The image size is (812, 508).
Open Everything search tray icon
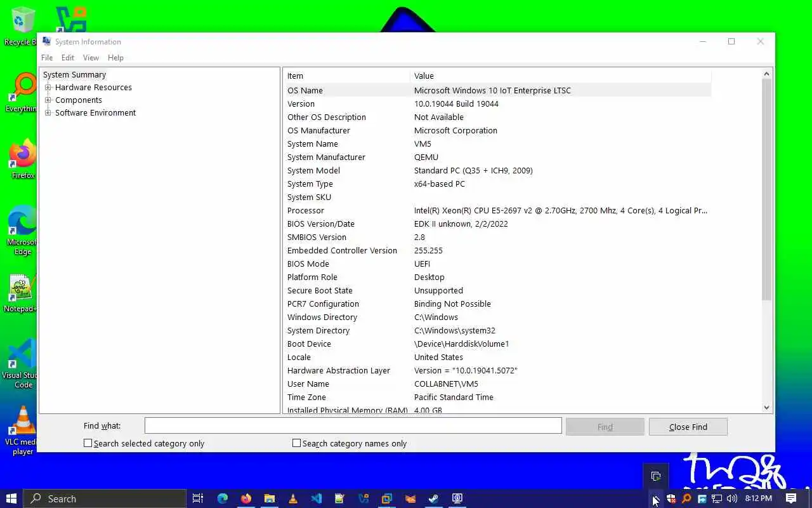[x=686, y=498]
